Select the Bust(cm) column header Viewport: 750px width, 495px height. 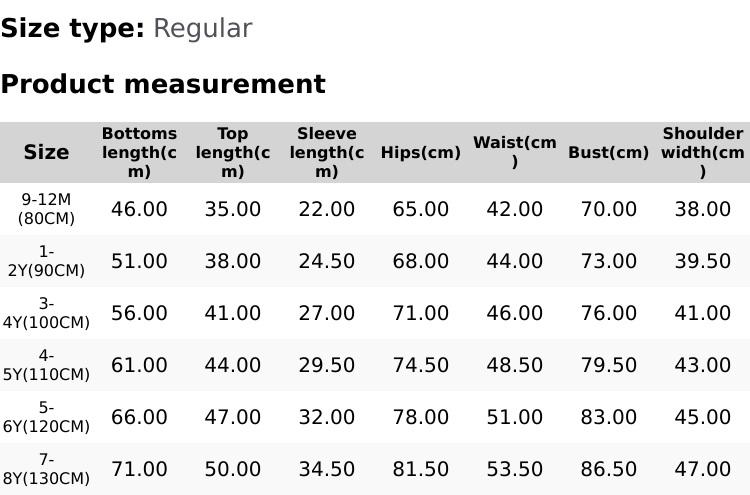[609, 153]
